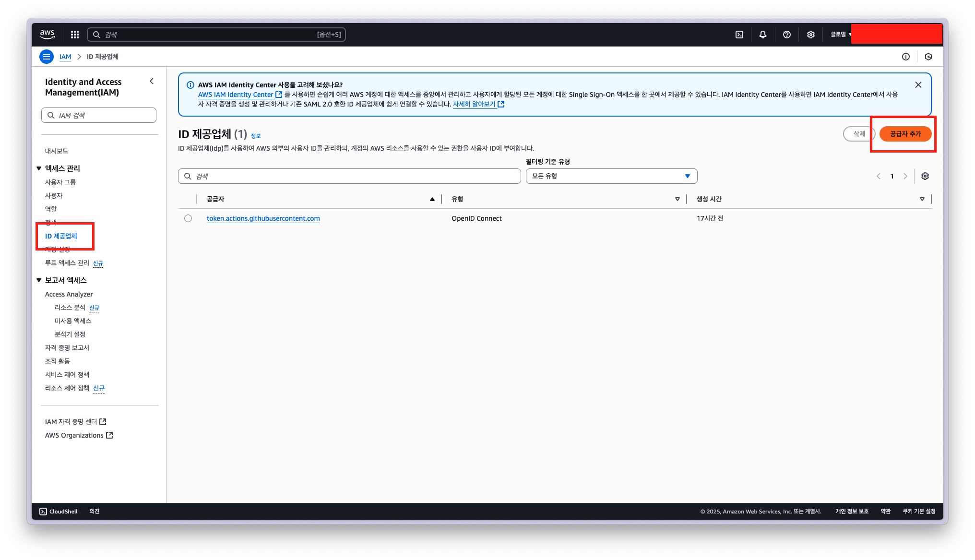The width and height of the screenshot is (975, 560).
Task: Open 역할 in the sidebar
Action: tap(51, 209)
